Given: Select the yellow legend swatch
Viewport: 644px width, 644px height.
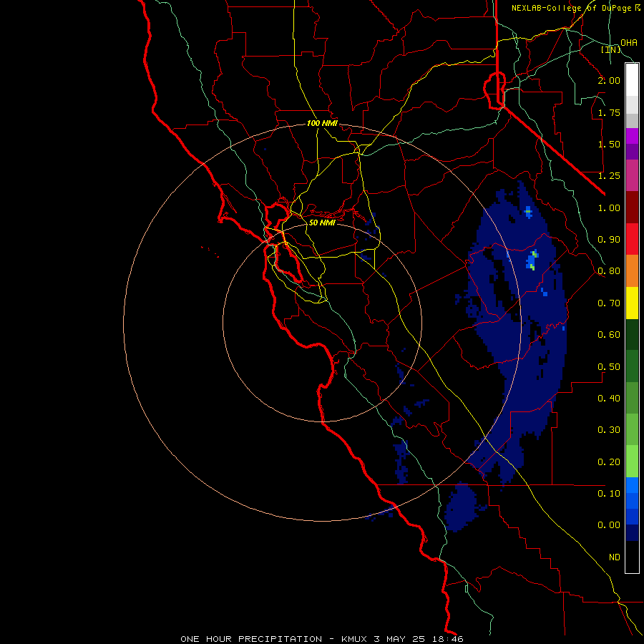Looking at the screenshot, I should (x=632, y=303).
